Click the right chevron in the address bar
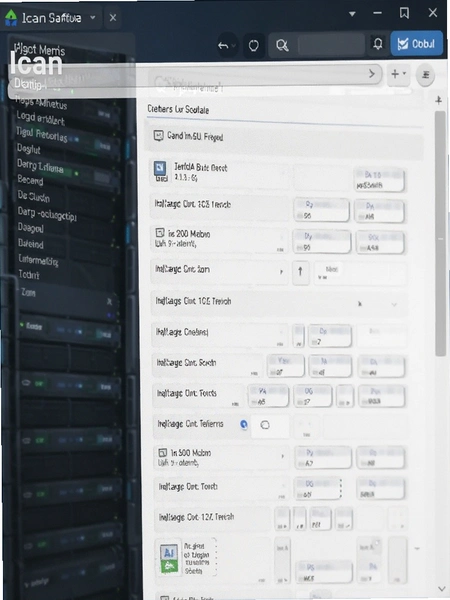The width and height of the screenshot is (450, 600). click(372, 73)
